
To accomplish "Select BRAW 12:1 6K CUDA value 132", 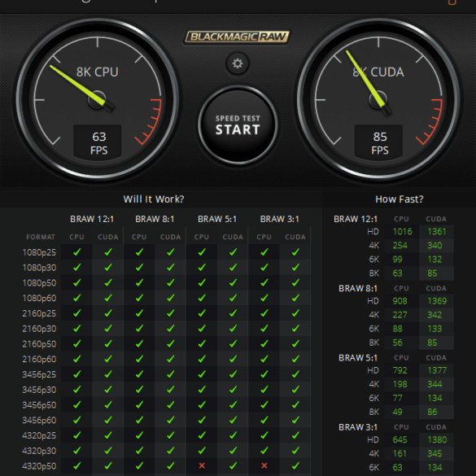I will 435,260.
